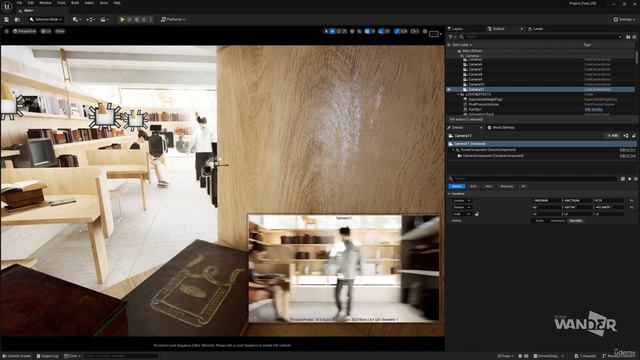Toggle grid snapping in the viewport
Viewport: 640px width, 360px height.
367,31
